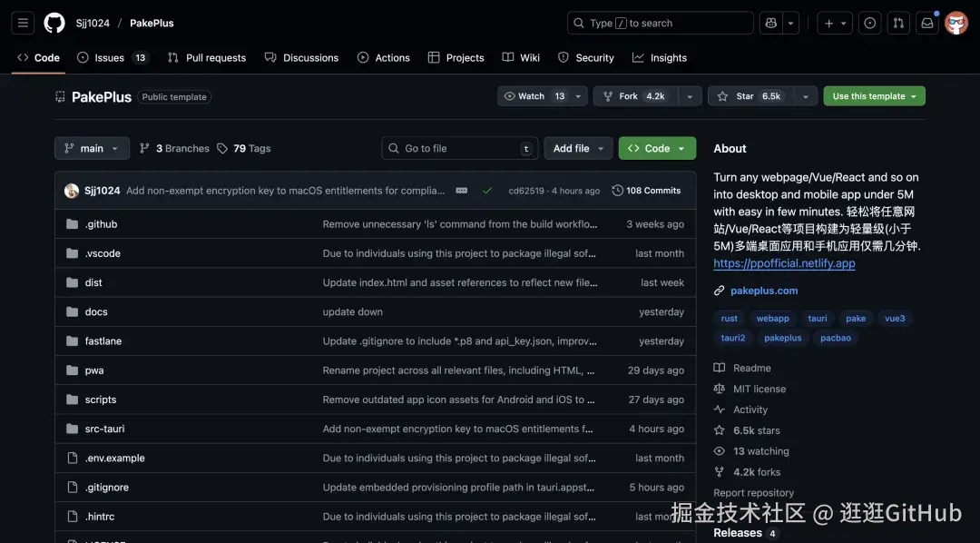Focus the Type / to search field
Image resolution: width=980 pixels, height=543 pixels.
(660, 23)
